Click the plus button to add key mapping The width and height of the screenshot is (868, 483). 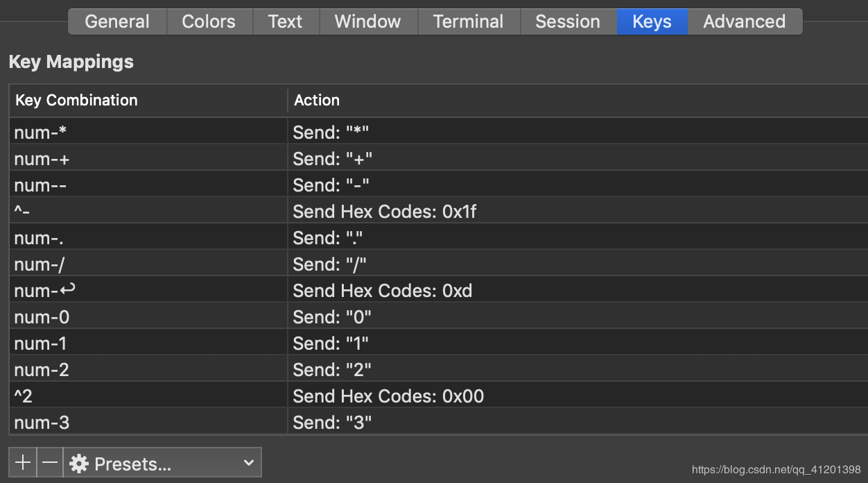pos(23,463)
